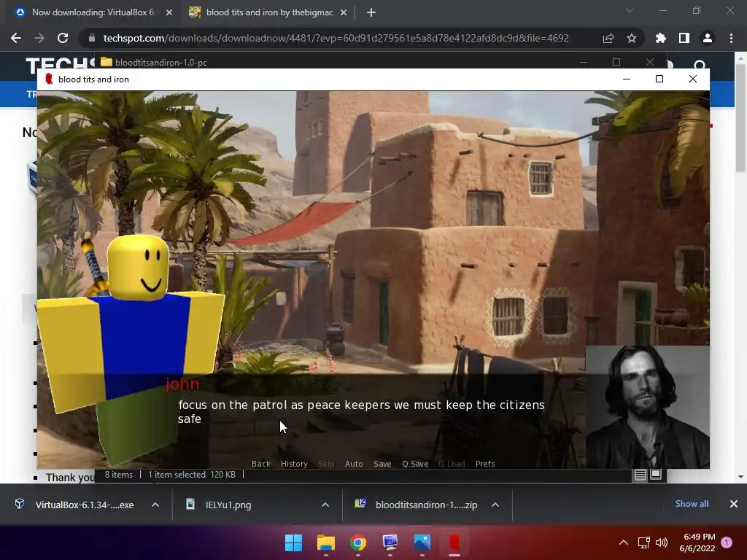Open a new Chrome tab
The image size is (747, 560).
coord(371,13)
